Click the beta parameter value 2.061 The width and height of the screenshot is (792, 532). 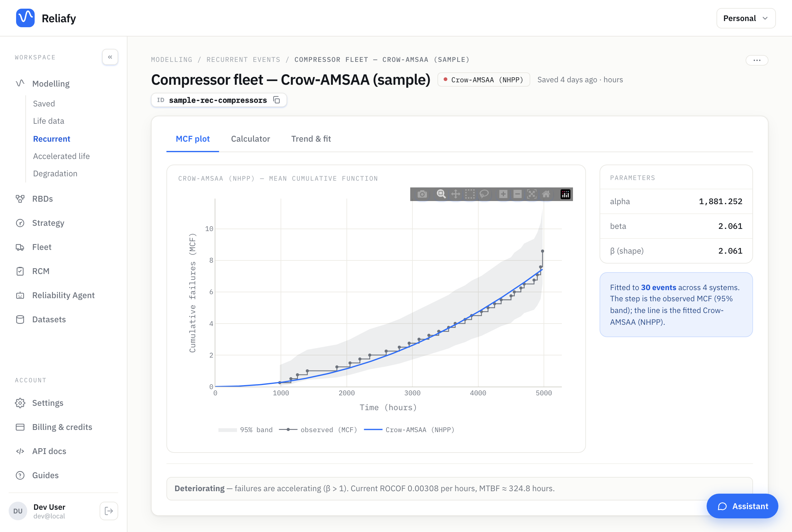pyautogui.click(x=730, y=226)
